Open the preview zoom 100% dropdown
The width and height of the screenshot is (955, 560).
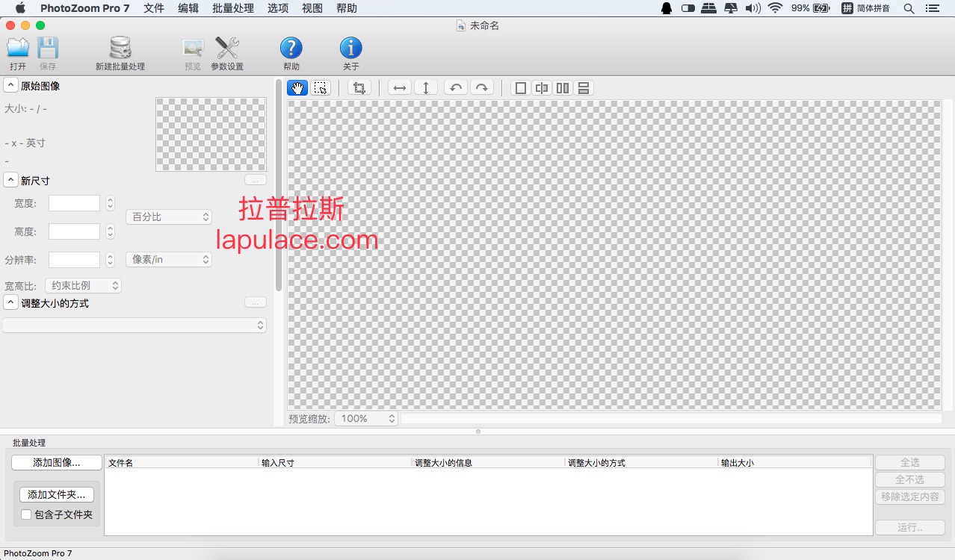[x=366, y=419]
